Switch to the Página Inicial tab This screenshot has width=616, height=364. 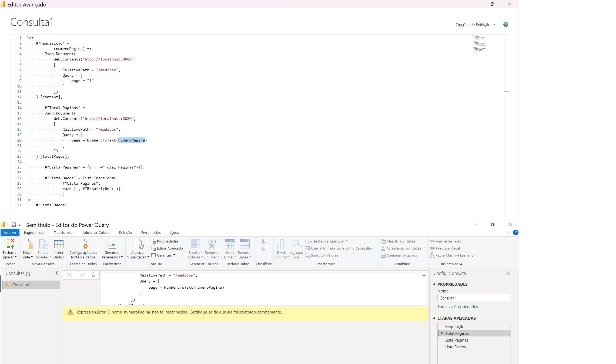point(34,232)
